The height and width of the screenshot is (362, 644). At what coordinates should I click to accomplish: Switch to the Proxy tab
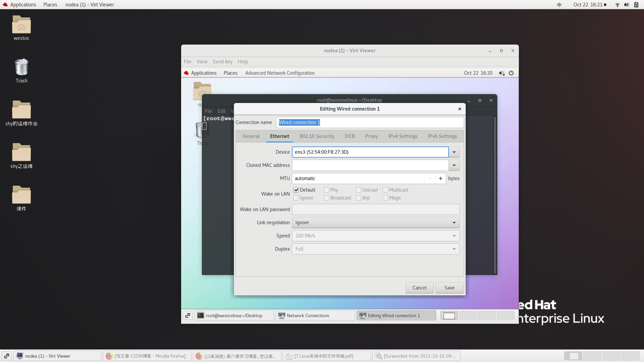click(371, 136)
